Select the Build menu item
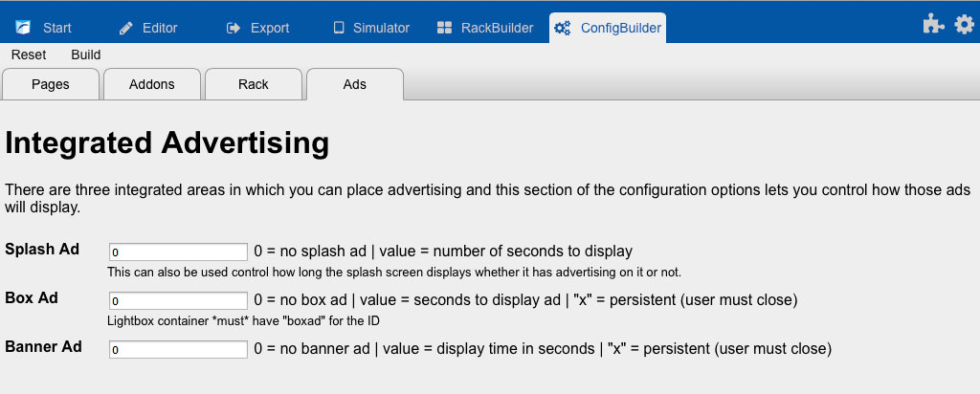980x394 pixels. (x=86, y=55)
